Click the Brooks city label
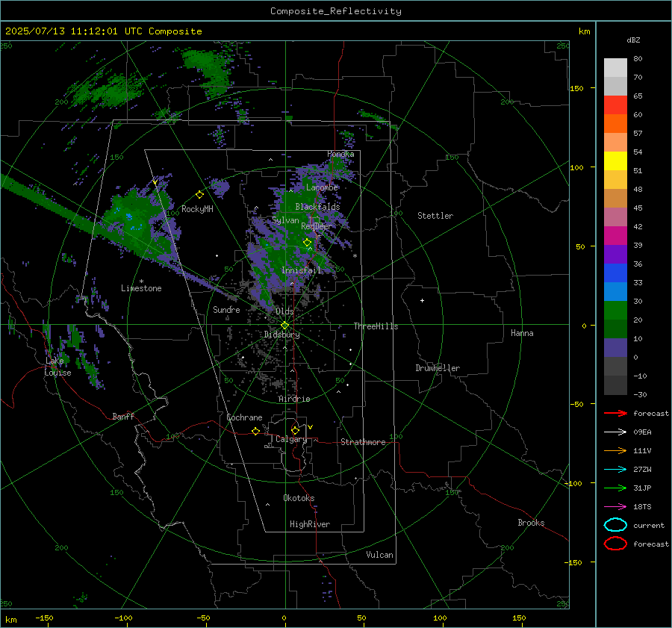This screenshot has height=628, width=672. tap(531, 523)
